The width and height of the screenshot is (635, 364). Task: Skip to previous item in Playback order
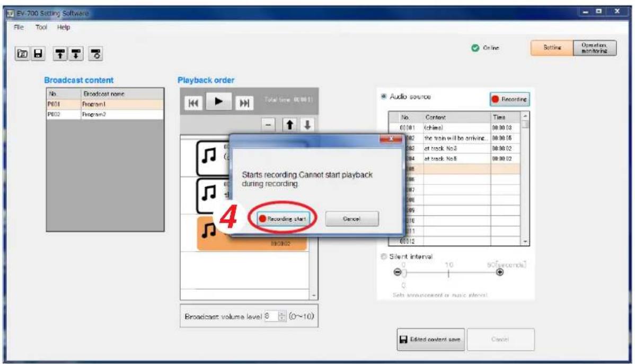click(193, 103)
